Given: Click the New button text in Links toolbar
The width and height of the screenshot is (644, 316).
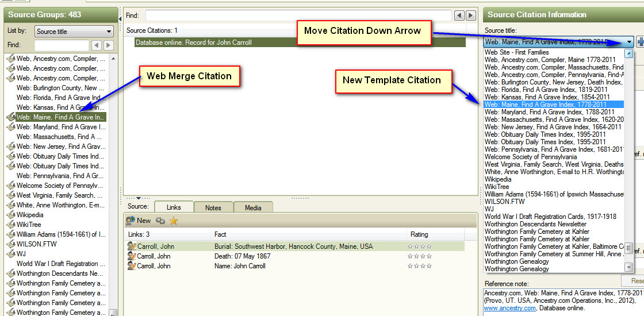Looking at the screenshot, I should pos(144,221).
